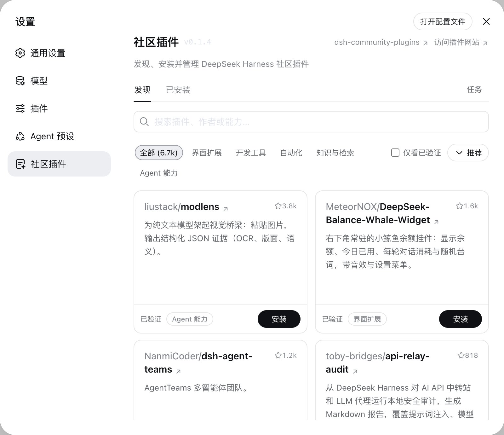This screenshot has width=504, height=435.
Task: Filter by 知识与检索 category
Action: pyautogui.click(x=335, y=153)
